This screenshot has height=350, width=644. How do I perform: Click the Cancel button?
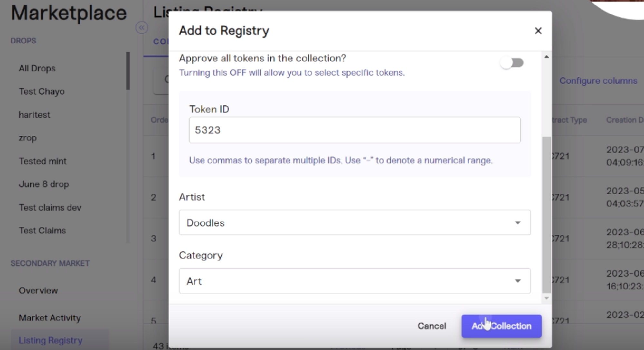point(431,326)
